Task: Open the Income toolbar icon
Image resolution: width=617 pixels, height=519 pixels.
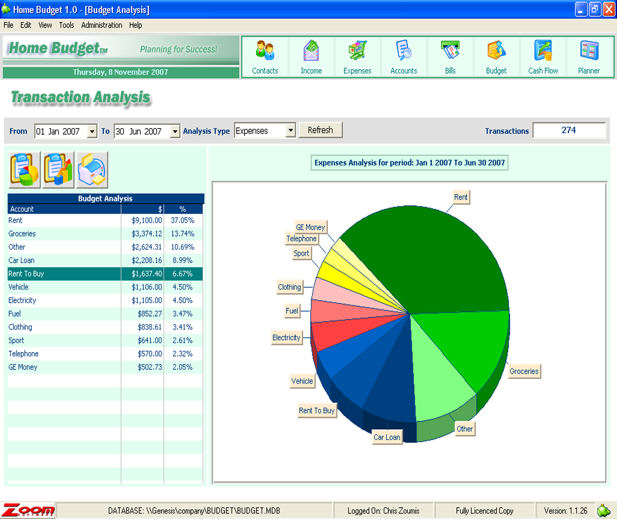Action: pyautogui.click(x=311, y=57)
